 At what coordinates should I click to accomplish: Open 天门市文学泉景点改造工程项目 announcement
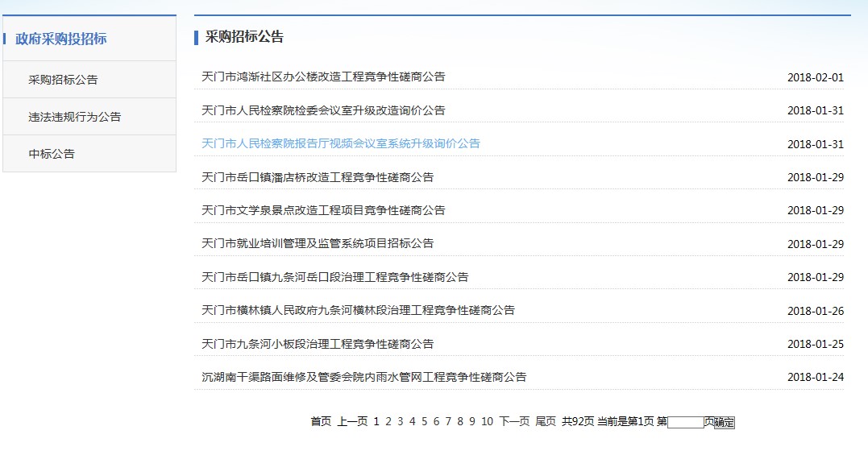322,210
